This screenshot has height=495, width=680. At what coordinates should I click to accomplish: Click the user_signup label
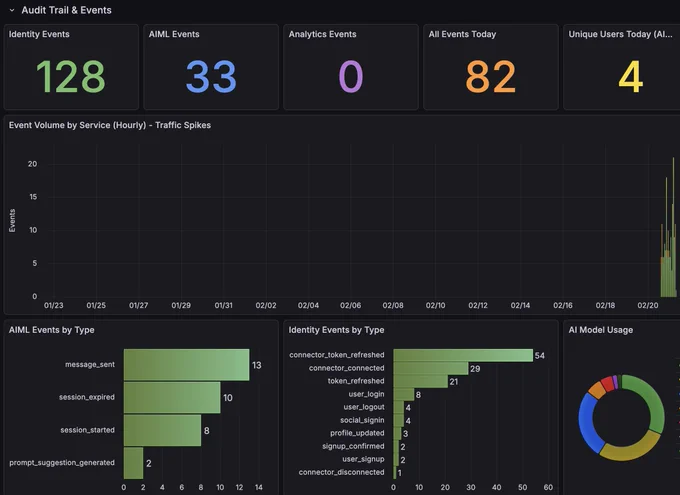pyautogui.click(x=363, y=459)
